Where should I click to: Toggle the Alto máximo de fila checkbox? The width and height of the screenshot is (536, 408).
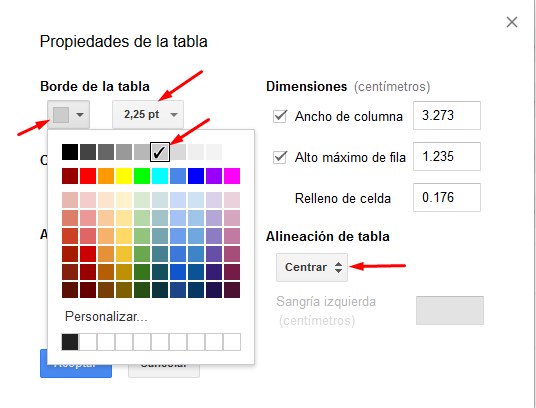[280, 157]
